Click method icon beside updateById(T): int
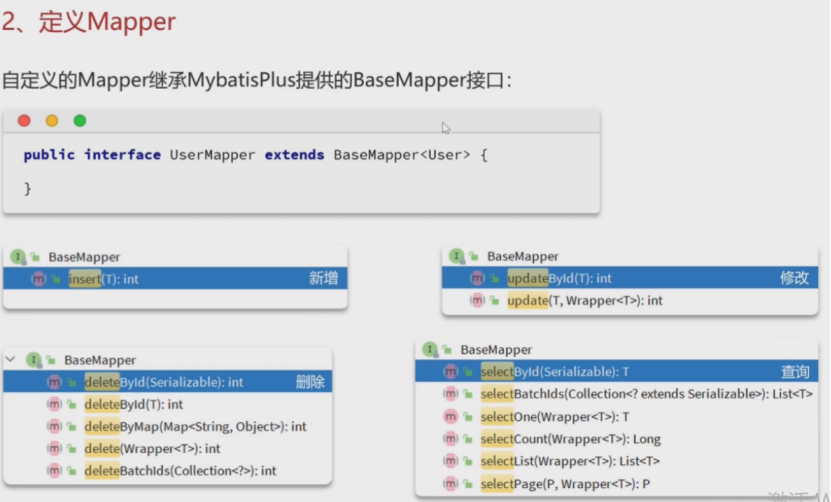Image resolution: width=831 pixels, height=502 pixels. (477, 278)
